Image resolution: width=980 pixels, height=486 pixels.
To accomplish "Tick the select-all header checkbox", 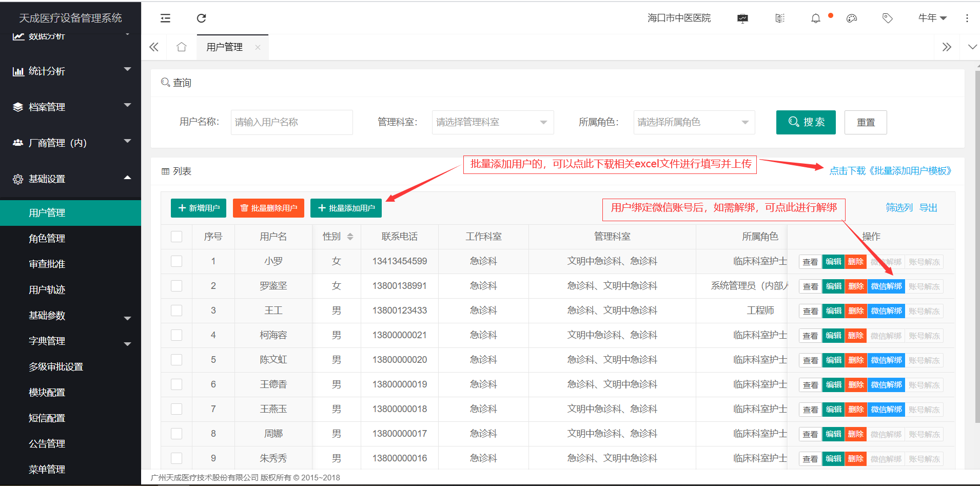I will pos(177,237).
